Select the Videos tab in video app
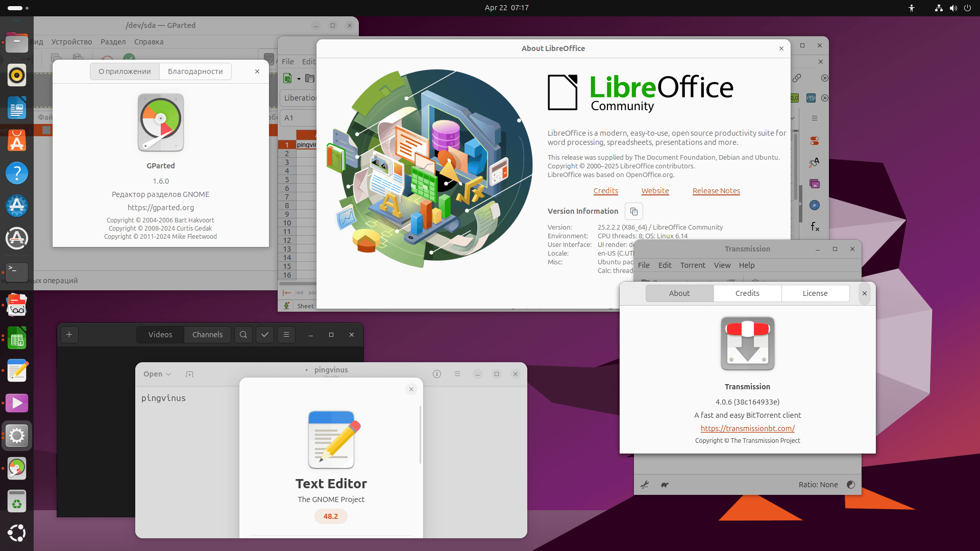This screenshot has width=980, height=551. pos(160,335)
